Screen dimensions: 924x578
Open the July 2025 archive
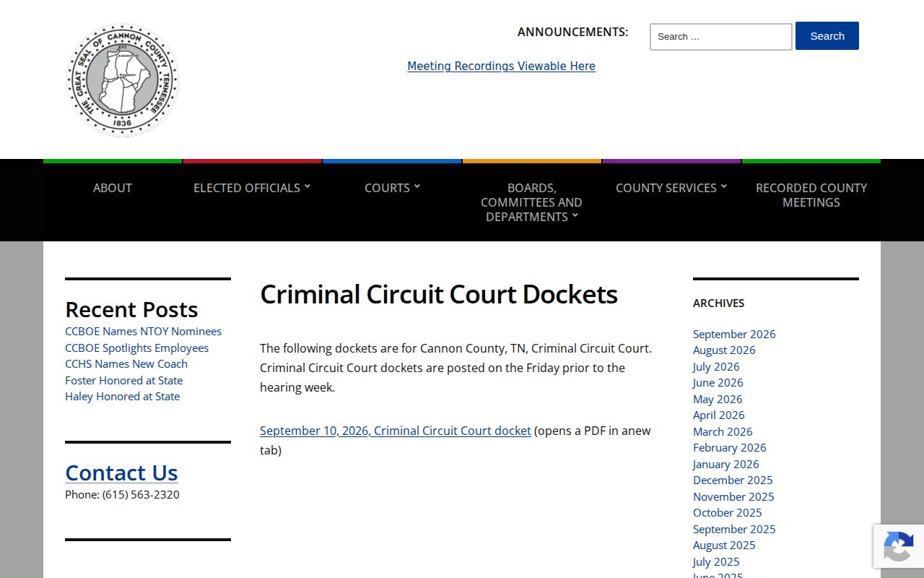(716, 561)
